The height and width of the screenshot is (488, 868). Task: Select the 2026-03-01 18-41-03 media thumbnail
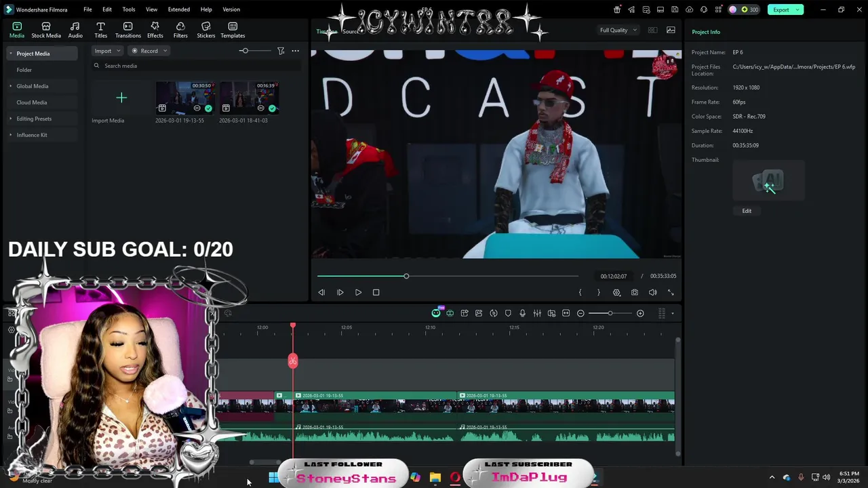[x=249, y=98]
